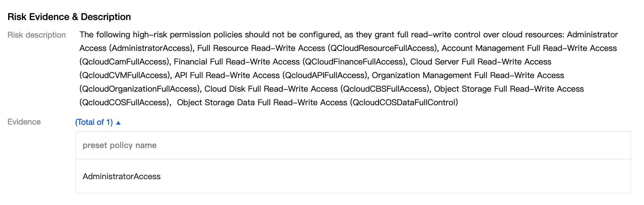The image size is (644, 205).
Task: Select the AdministratorAccess row in the evidence table
Action: tap(121, 176)
